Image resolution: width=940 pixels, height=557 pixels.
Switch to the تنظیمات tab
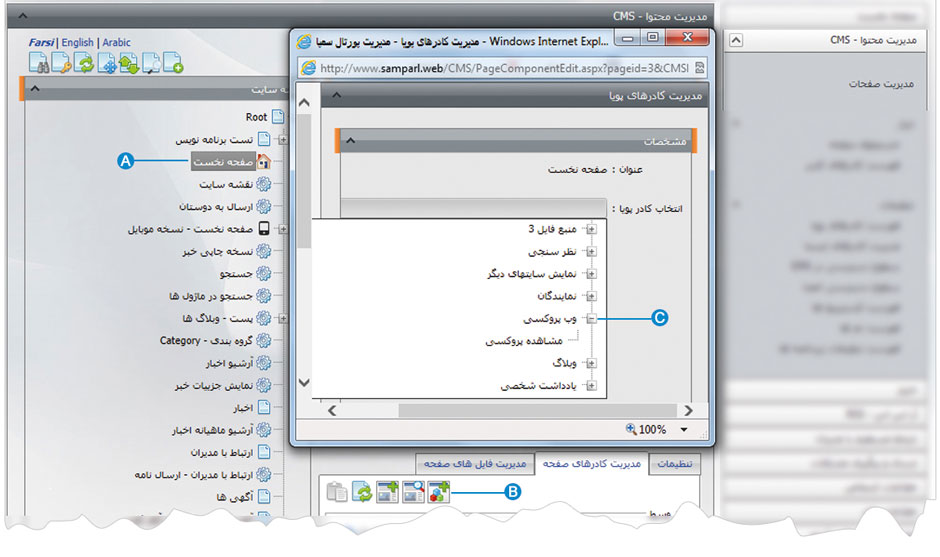click(x=676, y=464)
